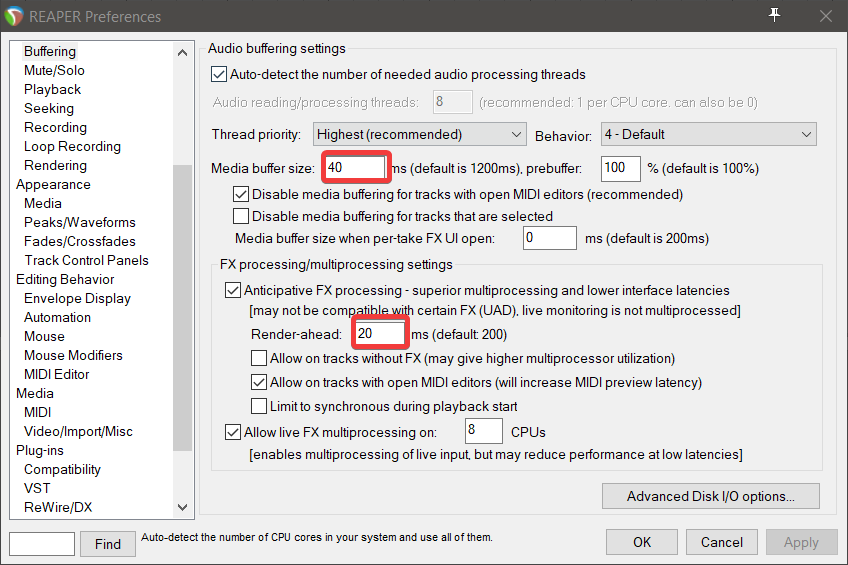Open the Seeking preferences page
Screen dimensions: 848x565
(49, 108)
